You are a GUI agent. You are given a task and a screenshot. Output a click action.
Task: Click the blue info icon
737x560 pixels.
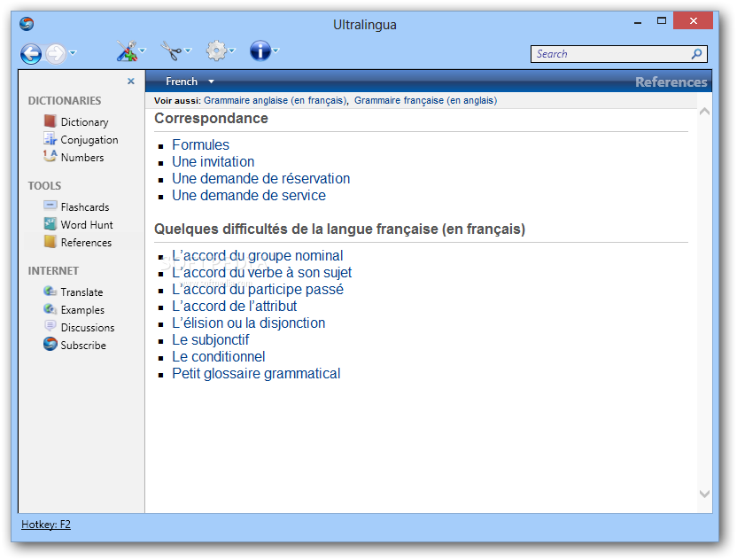click(260, 51)
